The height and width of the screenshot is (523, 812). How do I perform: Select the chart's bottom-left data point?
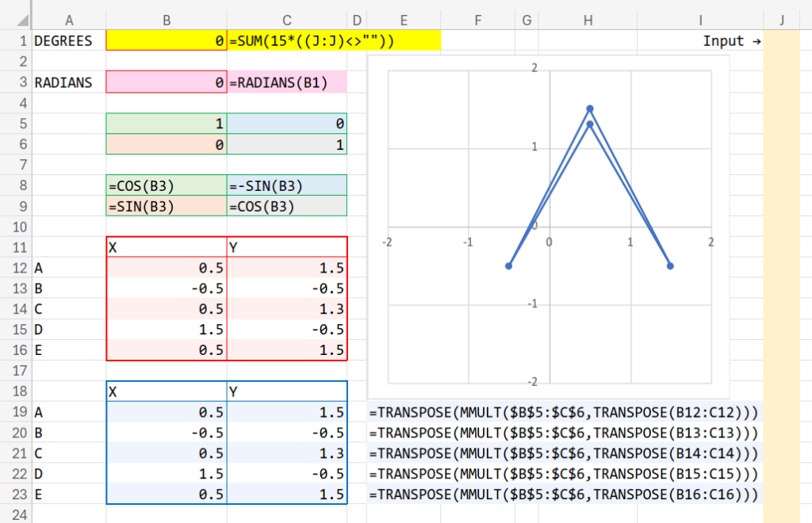508,265
